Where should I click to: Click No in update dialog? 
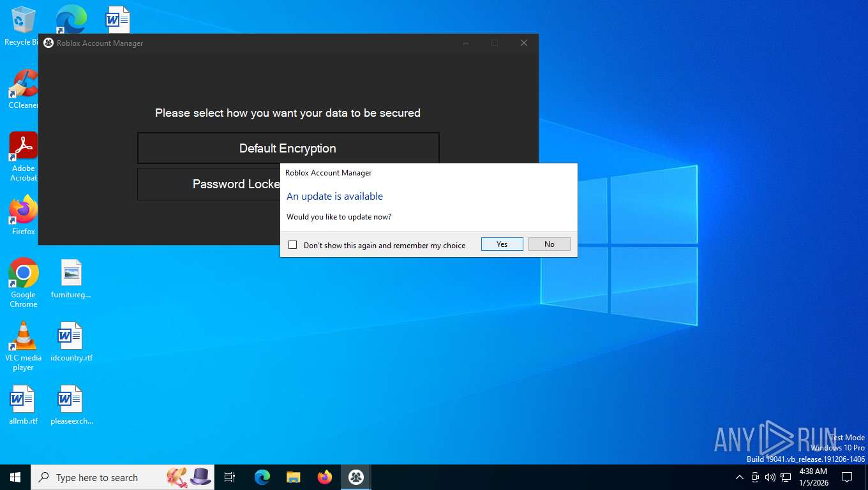(x=550, y=244)
